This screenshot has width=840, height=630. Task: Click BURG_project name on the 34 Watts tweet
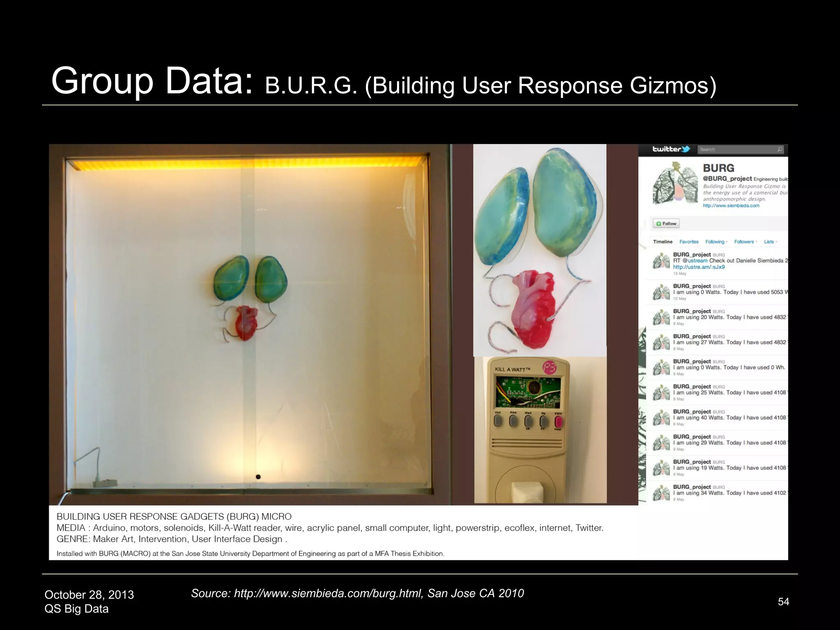pyautogui.click(x=692, y=487)
